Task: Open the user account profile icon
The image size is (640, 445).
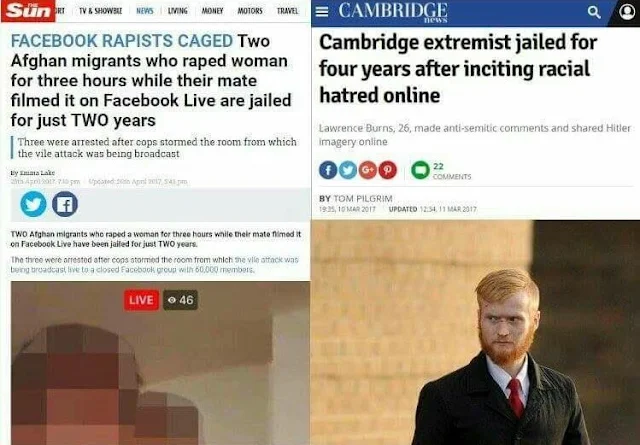Action: pyautogui.click(x=627, y=12)
